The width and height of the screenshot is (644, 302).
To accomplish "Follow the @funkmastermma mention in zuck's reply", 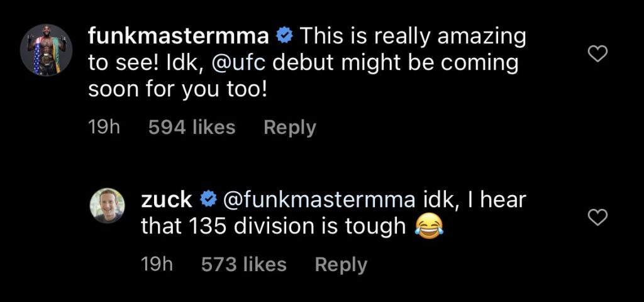I will 316,200.
